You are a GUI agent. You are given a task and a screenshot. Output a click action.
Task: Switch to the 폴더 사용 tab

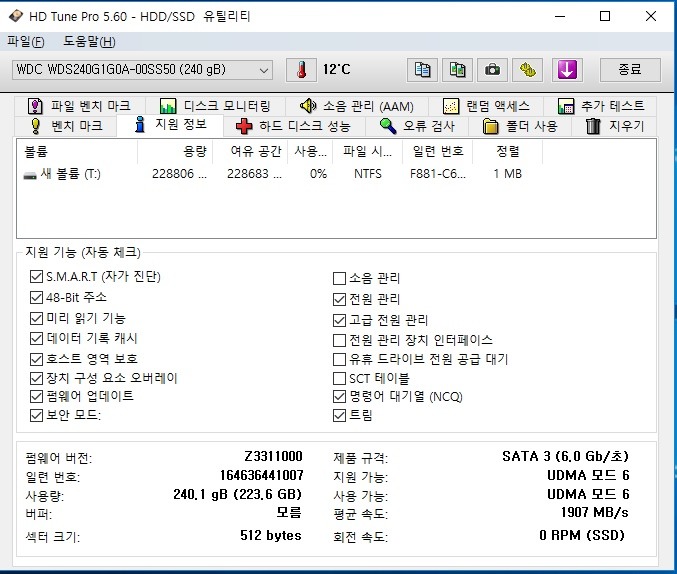pos(520,126)
